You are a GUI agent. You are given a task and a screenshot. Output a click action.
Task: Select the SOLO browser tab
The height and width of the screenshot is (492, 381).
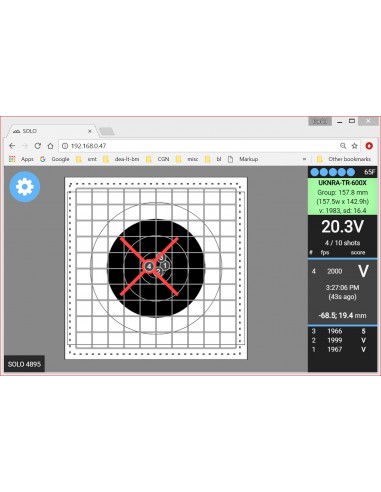(52, 131)
